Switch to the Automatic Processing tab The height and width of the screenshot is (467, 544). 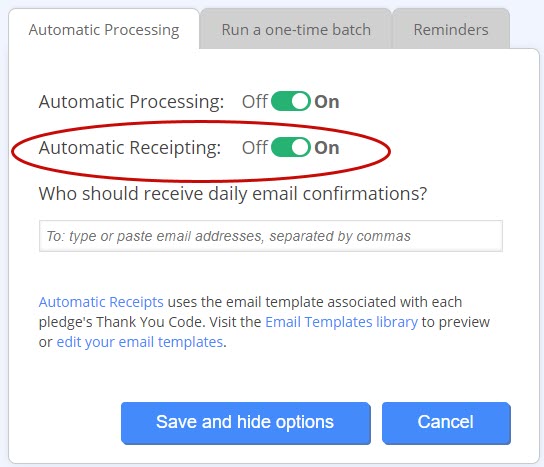pos(104,29)
